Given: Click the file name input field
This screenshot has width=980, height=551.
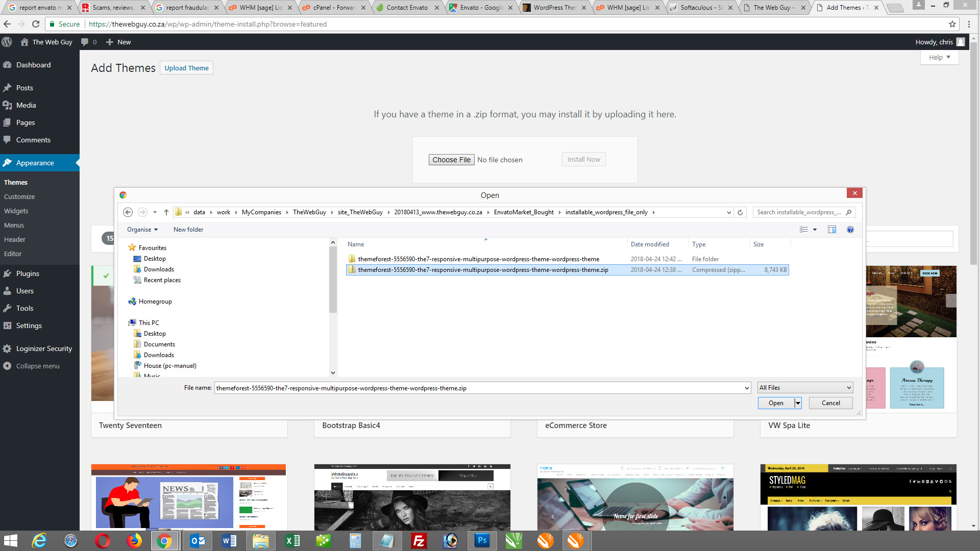Looking at the screenshot, I should [x=482, y=388].
